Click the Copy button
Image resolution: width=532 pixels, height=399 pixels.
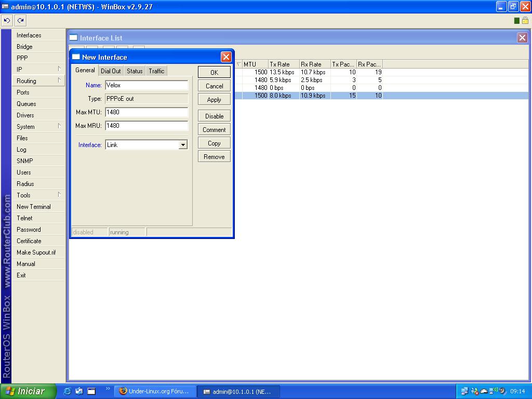tap(214, 143)
